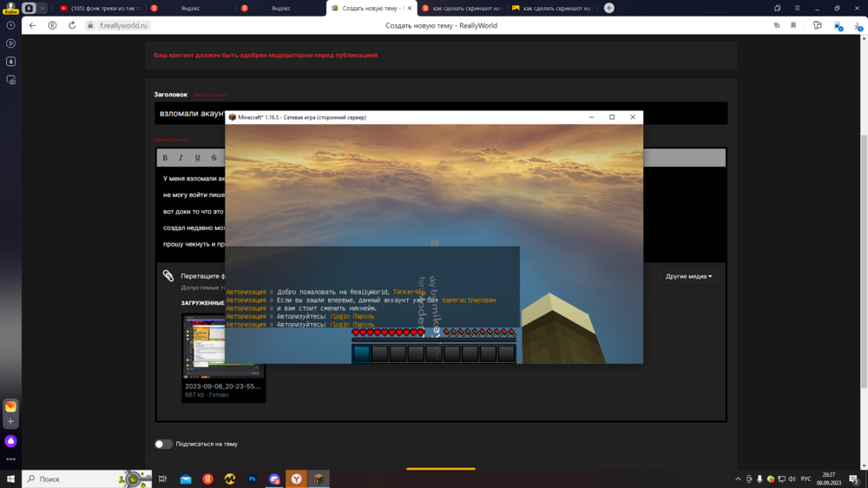The width and height of the screenshot is (868, 488).
Task: Click the sidebar play video icon
Action: pos(10,43)
